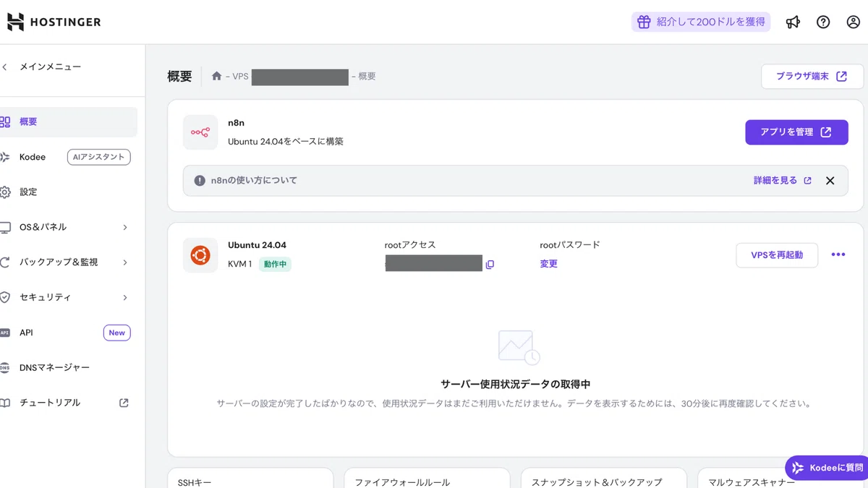This screenshot has width=868, height=488.
Task: Click the AIアシスタント badge
Action: pos(99,157)
